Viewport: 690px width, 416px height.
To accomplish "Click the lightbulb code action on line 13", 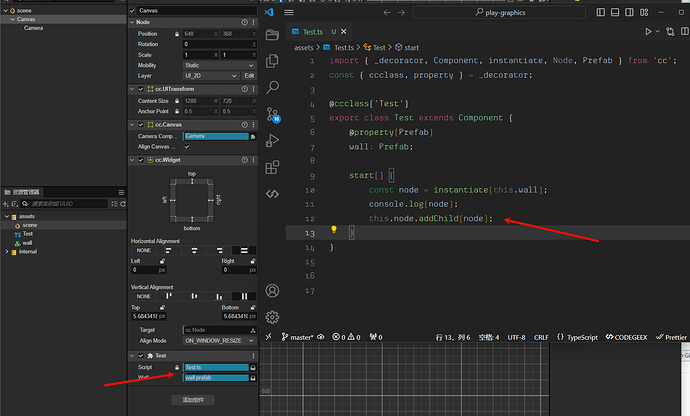I will 334,230.
